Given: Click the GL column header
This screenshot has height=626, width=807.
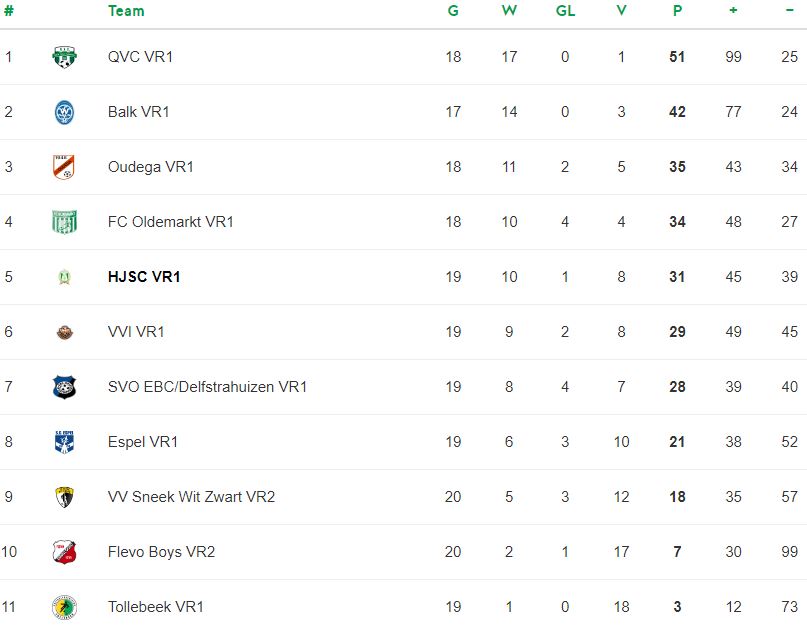Looking at the screenshot, I should (565, 11).
